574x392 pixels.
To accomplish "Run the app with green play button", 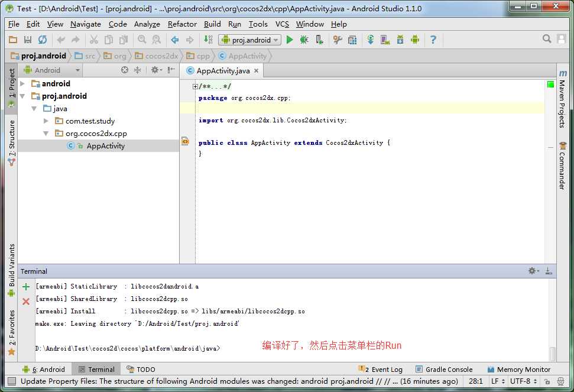I will pos(290,40).
